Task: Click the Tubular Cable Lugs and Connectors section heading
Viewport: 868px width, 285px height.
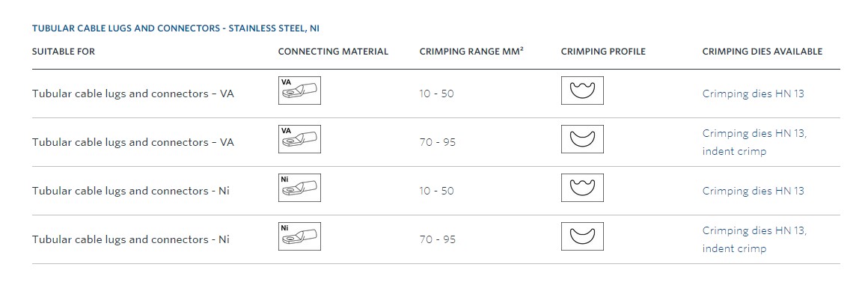Action: [x=176, y=28]
